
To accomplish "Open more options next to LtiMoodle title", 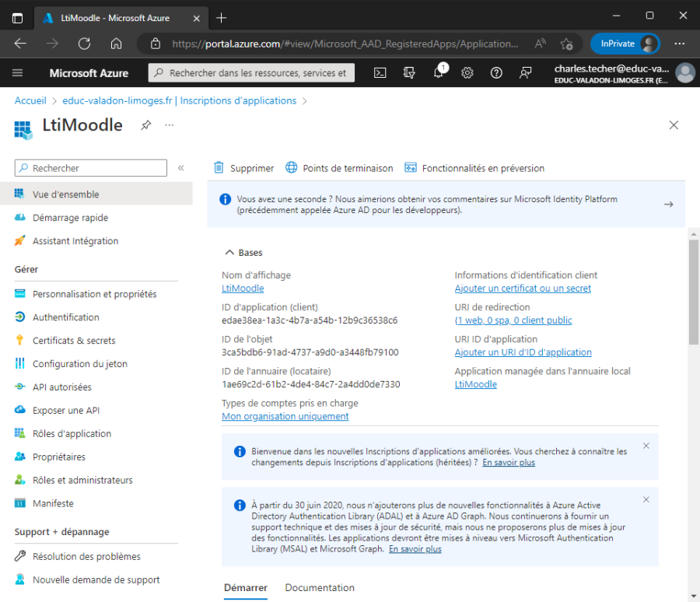I will pos(170,125).
